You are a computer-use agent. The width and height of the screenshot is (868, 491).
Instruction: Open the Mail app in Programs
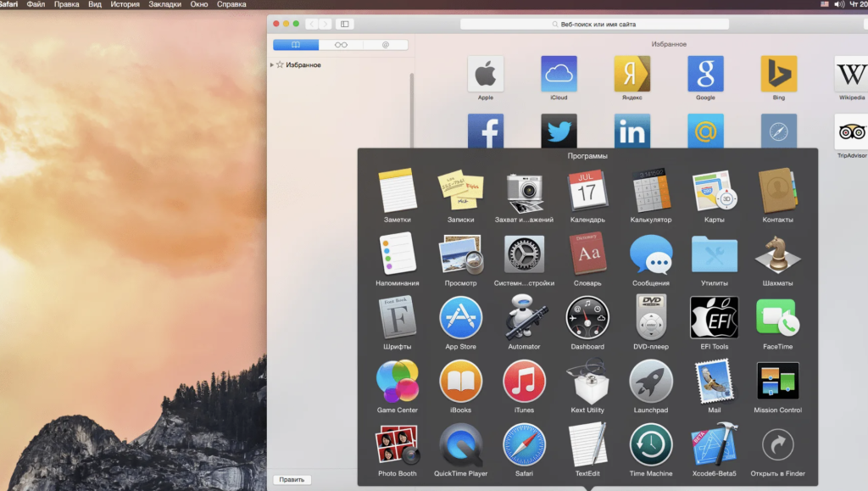pos(714,381)
